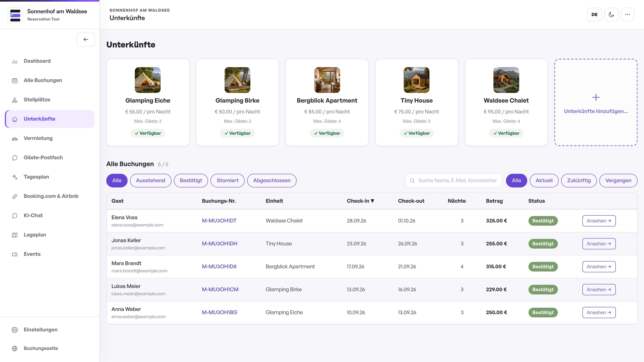The height and width of the screenshot is (362, 644).
Task: Click Bestätigt status badge for Mara Brandt
Action: click(543, 266)
